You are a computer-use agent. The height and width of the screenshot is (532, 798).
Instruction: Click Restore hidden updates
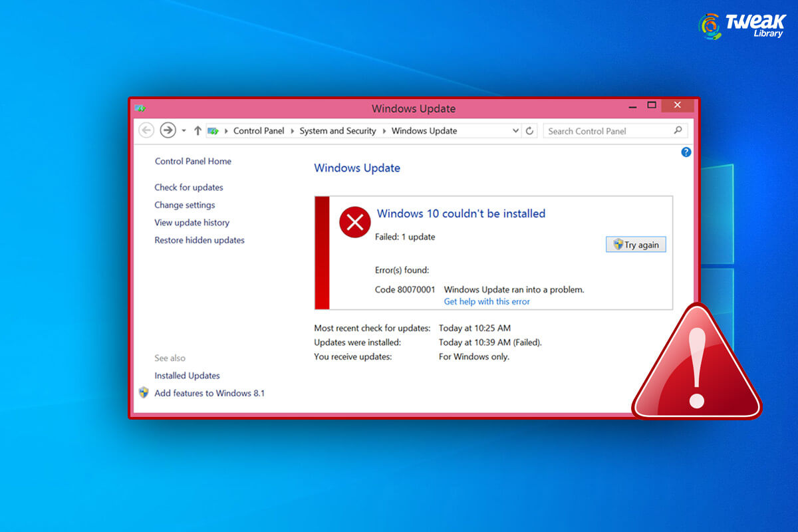click(x=199, y=240)
